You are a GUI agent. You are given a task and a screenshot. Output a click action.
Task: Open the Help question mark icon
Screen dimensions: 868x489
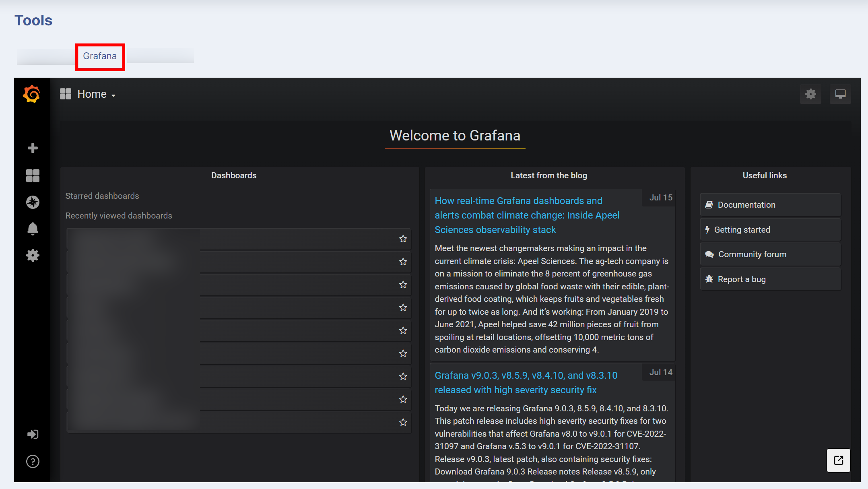coord(33,461)
